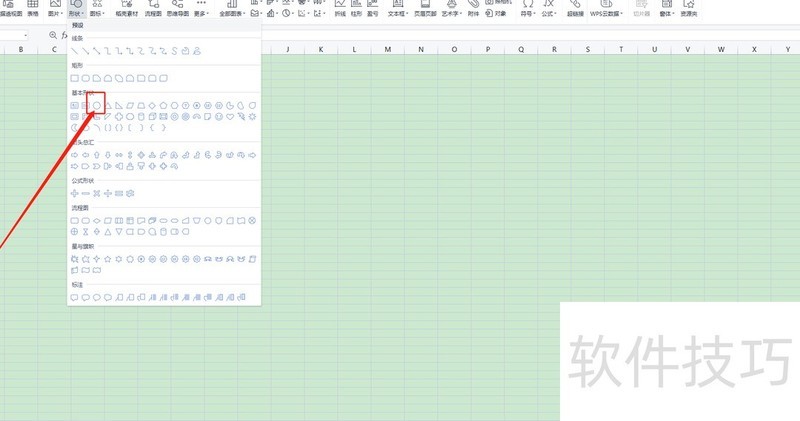Select the lightning bolt shape
The height and width of the screenshot is (421, 800).
click(x=241, y=117)
